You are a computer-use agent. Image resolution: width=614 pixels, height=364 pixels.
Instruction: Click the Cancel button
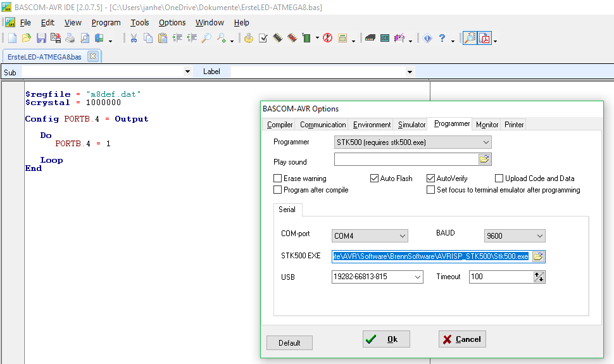462,339
